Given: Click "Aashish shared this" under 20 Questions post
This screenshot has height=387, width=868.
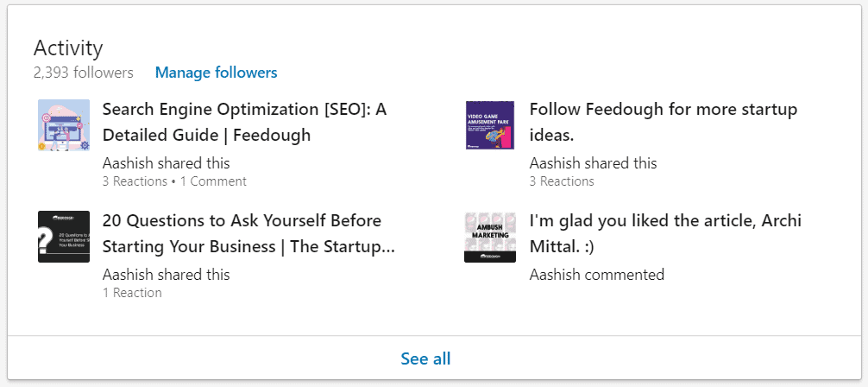Looking at the screenshot, I should (x=166, y=275).
